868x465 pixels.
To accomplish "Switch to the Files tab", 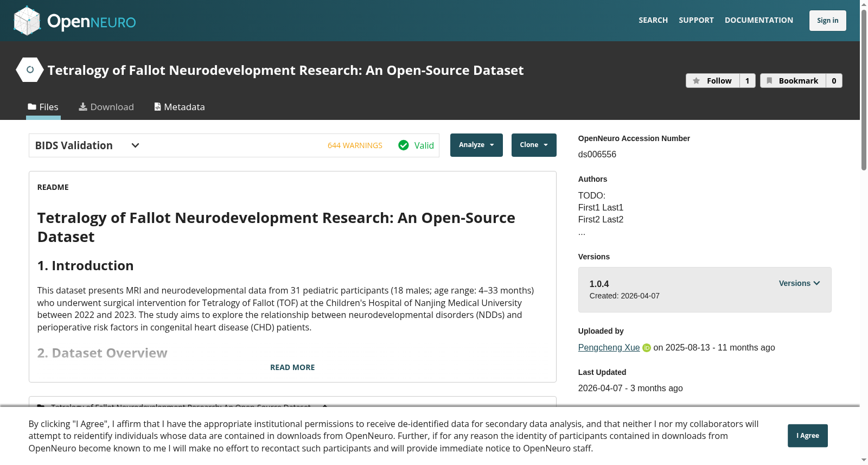I will [43, 107].
